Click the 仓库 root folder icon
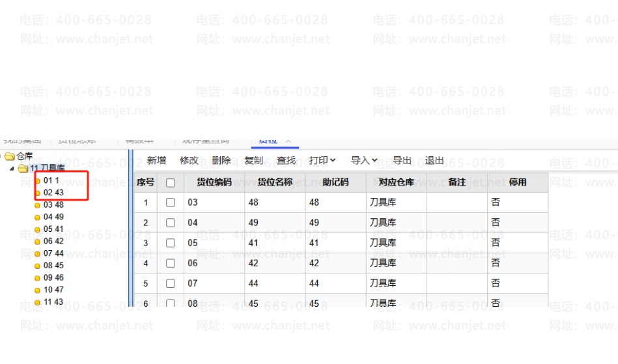 click(10, 156)
